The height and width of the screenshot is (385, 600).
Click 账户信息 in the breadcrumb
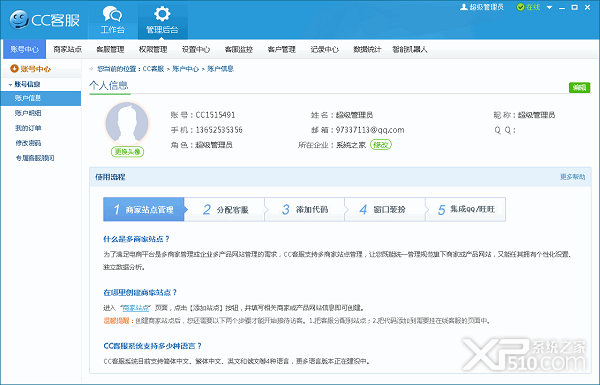pyautogui.click(x=220, y=69)
